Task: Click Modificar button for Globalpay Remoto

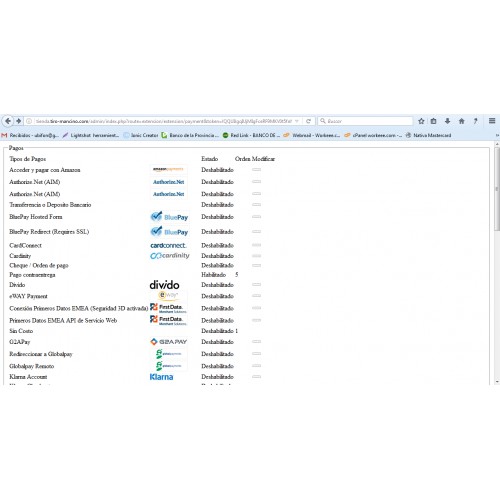Action: tap(256, 366)
